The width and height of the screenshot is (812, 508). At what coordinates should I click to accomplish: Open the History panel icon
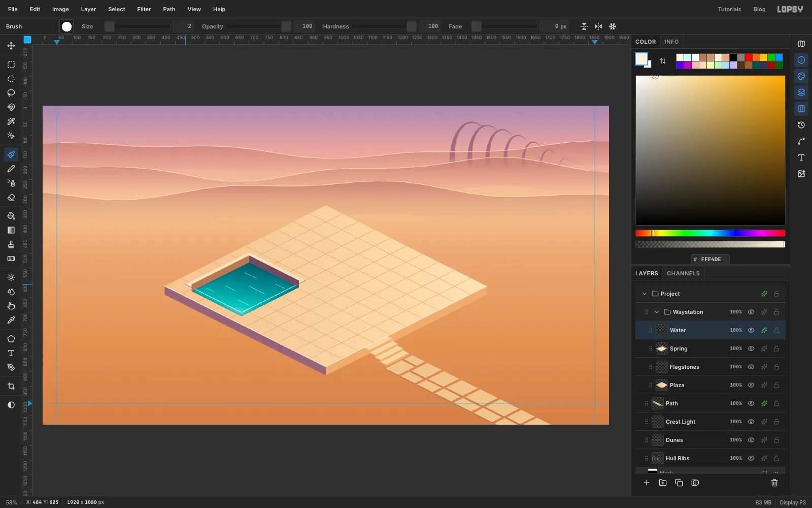(801, 125)
